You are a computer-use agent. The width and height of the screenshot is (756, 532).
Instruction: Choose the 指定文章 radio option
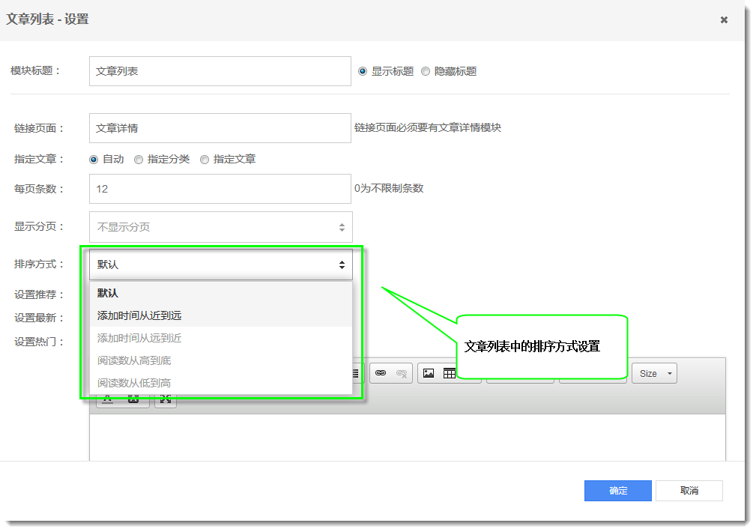(x=205, y=159)
